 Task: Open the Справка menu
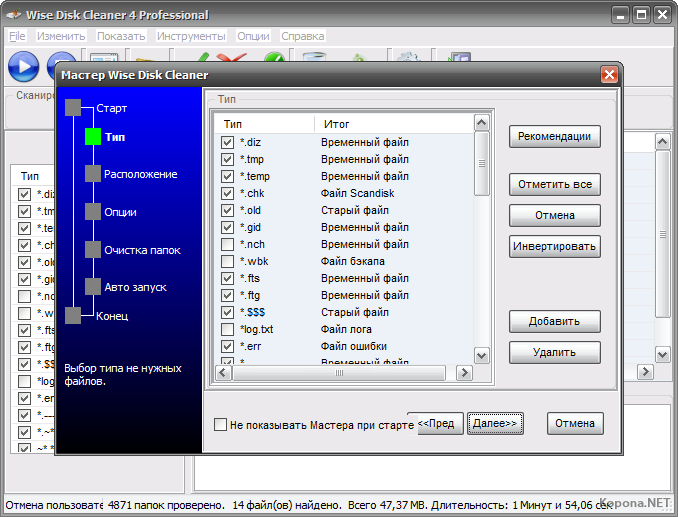tap(302, 36)
